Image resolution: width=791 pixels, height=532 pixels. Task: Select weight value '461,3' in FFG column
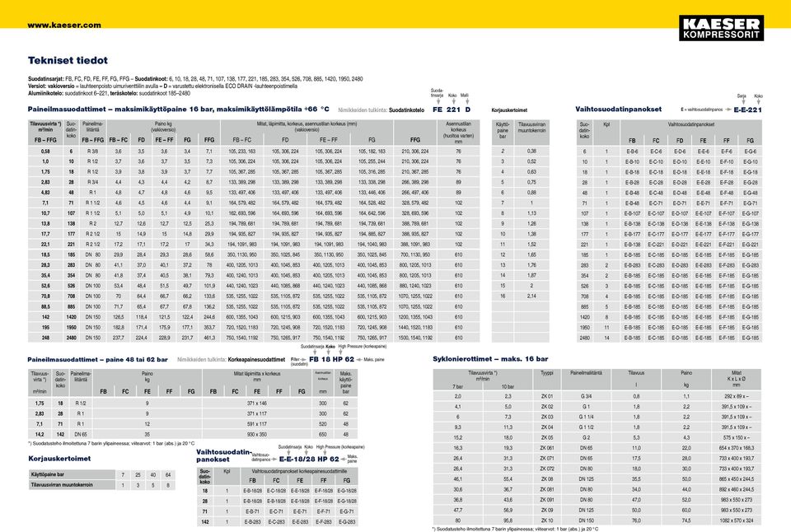click(x=208, y=338)
